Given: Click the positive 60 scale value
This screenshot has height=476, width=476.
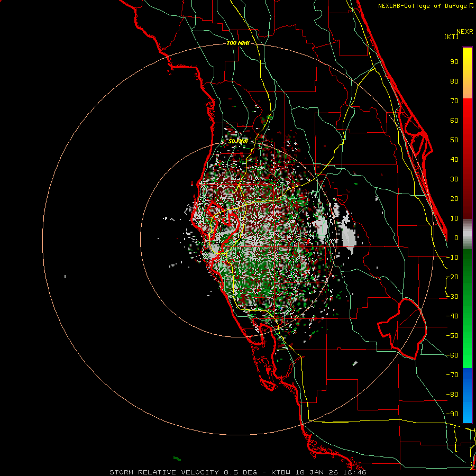Looking at the screenshot, I should pyautogui.click(x=454, y=121).
